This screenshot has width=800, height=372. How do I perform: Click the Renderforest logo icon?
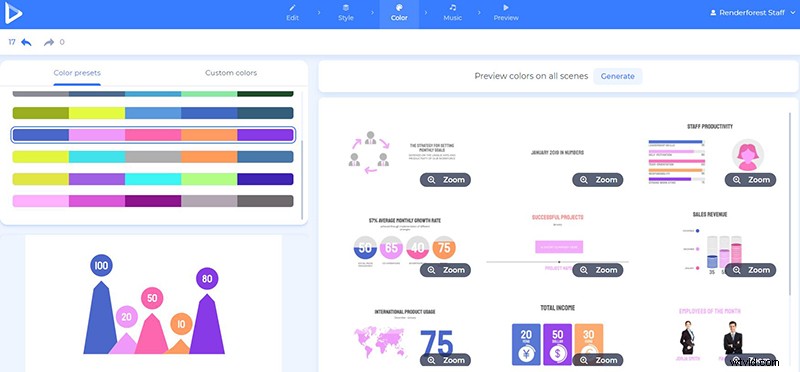tap(13, 14)
